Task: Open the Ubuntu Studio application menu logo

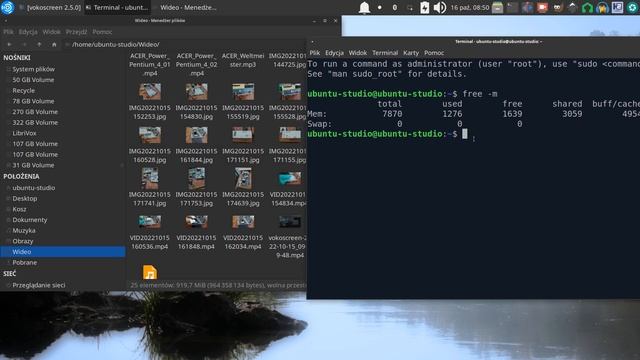Action: click(x=7, y=7)
